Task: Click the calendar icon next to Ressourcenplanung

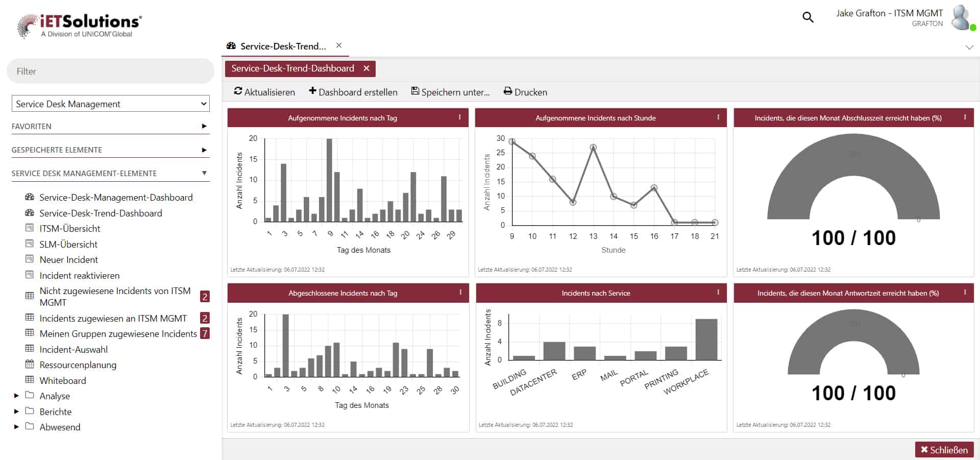Action: pyautogui.click(x=29, y=365)
